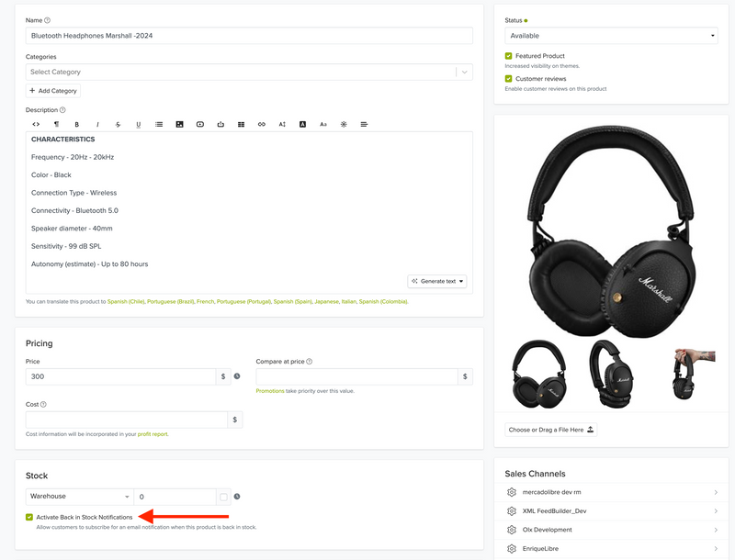Click the gear icon for mercadolibre dev rm
This screenshot has height=560, width=735.
pyautogui.click(x=512, y=492)
